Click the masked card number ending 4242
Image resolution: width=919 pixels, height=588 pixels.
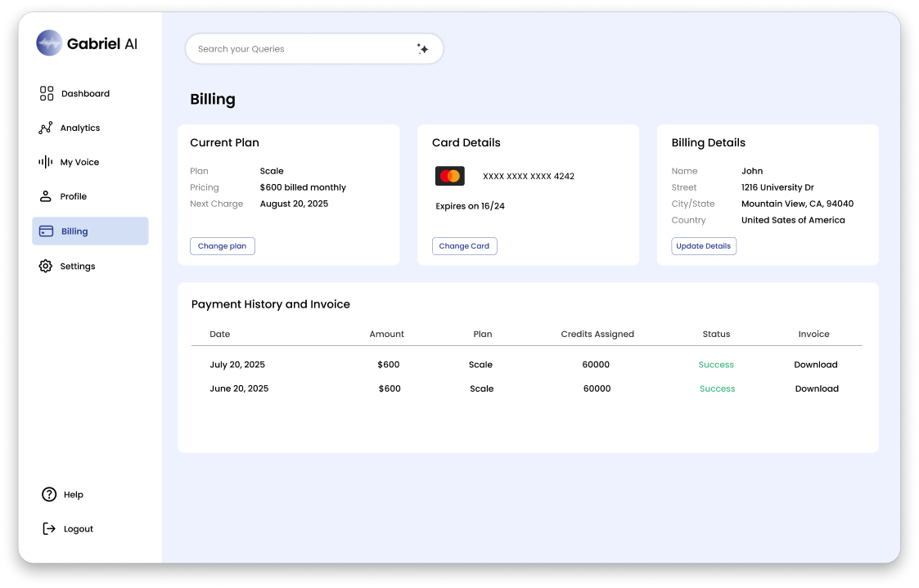[529, 177]
